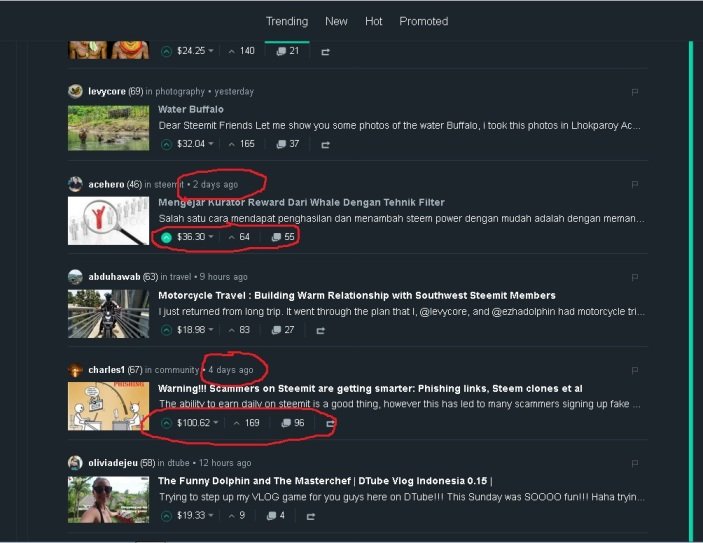Open the travel tag

tap(180, 277)
